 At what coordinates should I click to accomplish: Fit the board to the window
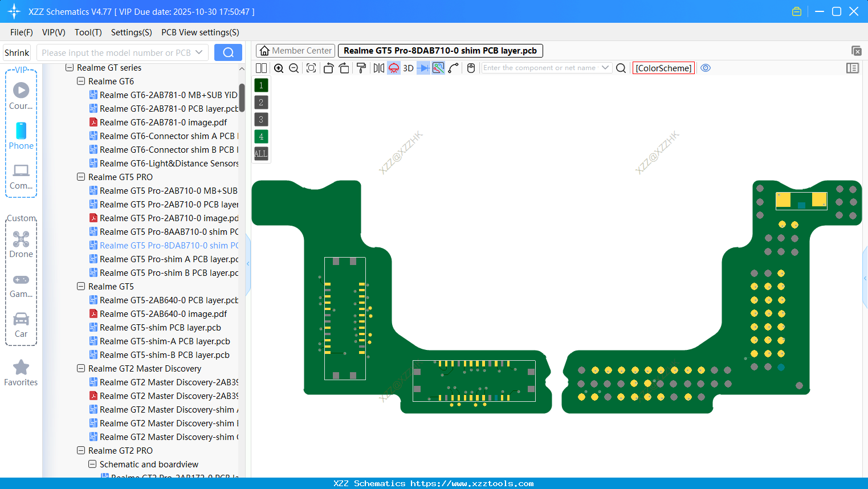point(311,68)
